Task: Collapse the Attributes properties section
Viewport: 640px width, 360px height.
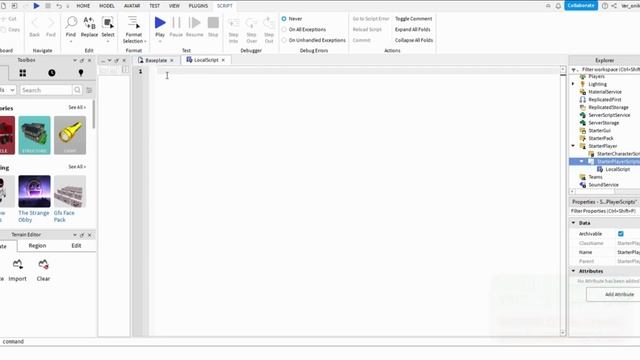Action: pos(573,271)
